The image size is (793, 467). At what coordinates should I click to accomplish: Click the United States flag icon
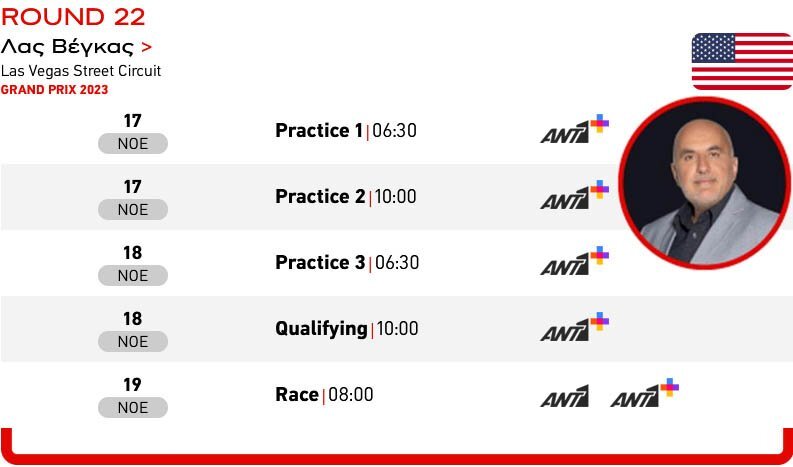(742, 61)
